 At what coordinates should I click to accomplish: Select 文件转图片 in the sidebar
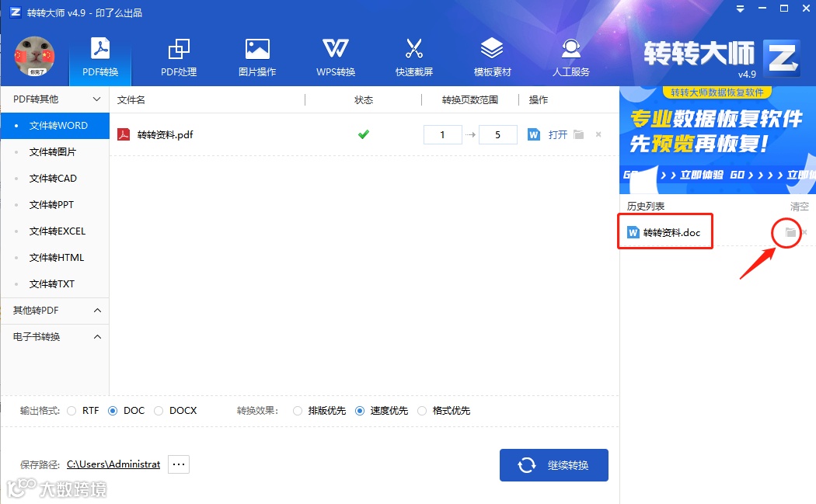[54, 152]
